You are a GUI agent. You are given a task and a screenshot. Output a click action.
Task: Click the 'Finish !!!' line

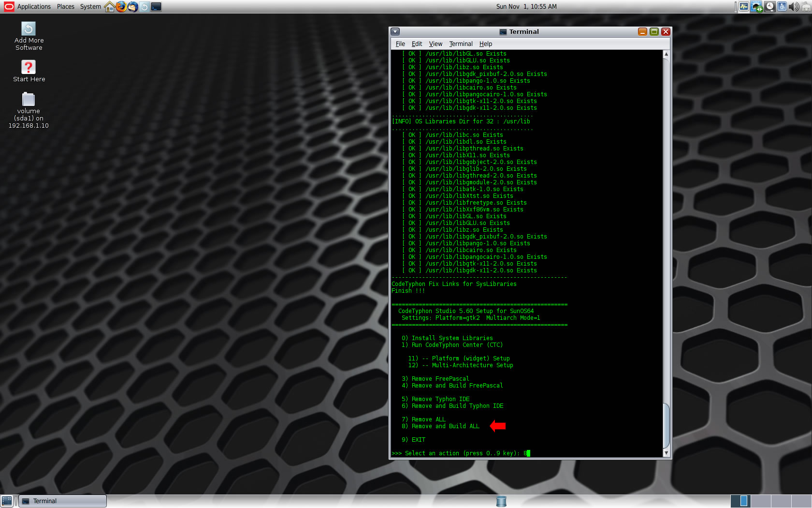click(x=408, y=291)
